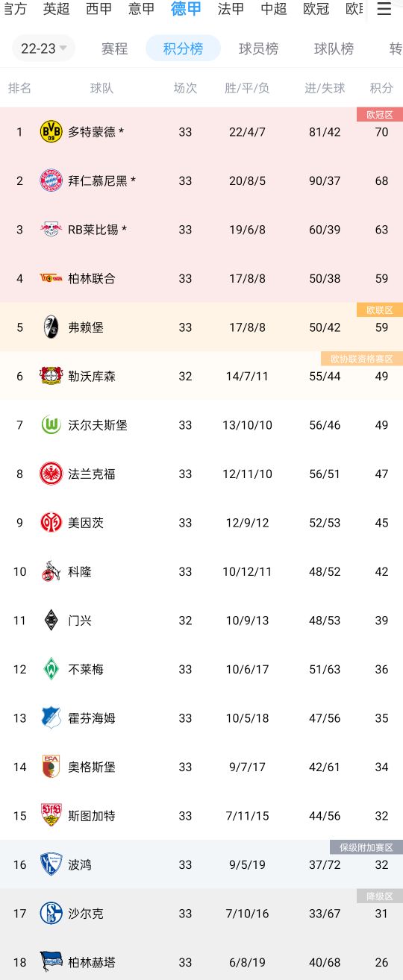The image size is (403, 980).
Task: Select the 法甲 league tab
Action: pos(231,9)
